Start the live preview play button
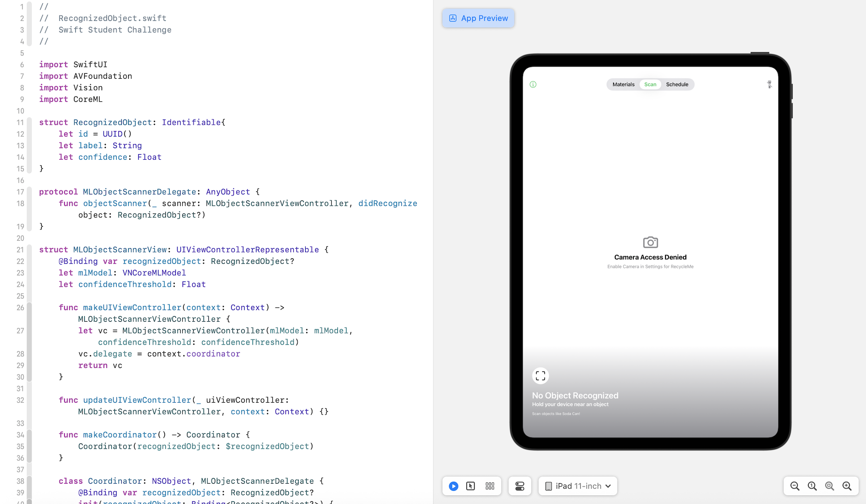Viewport: 866px width, 504px height. coord(453,486)
